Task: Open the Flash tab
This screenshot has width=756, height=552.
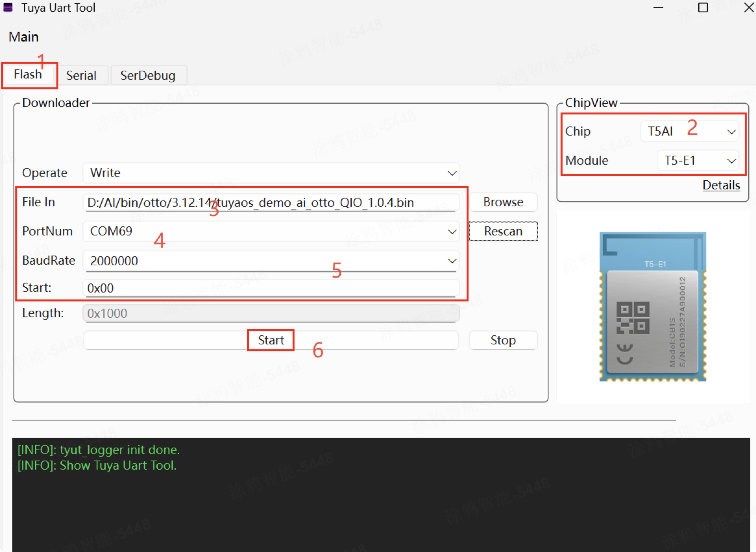Action: pos(29,74)
